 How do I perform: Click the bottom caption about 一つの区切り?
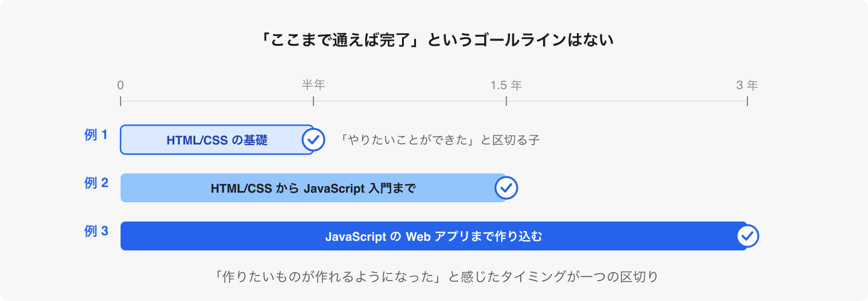(x=434, y=277)
